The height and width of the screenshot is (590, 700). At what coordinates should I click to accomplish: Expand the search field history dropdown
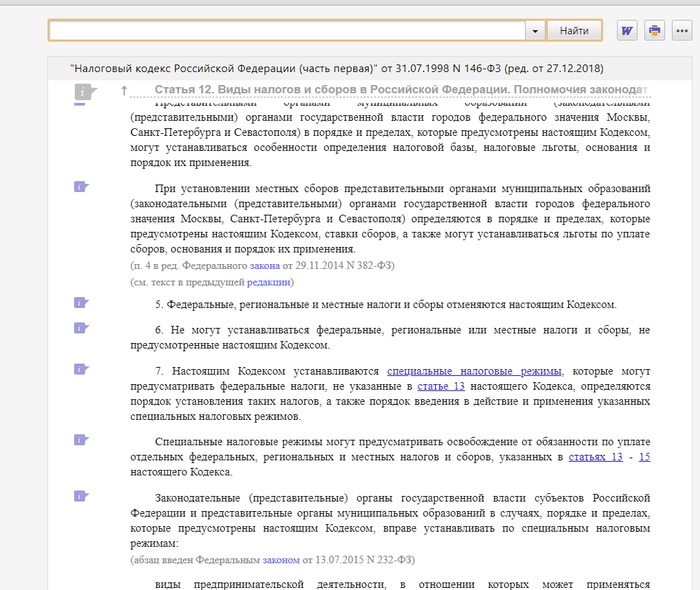tap(535, 31)
